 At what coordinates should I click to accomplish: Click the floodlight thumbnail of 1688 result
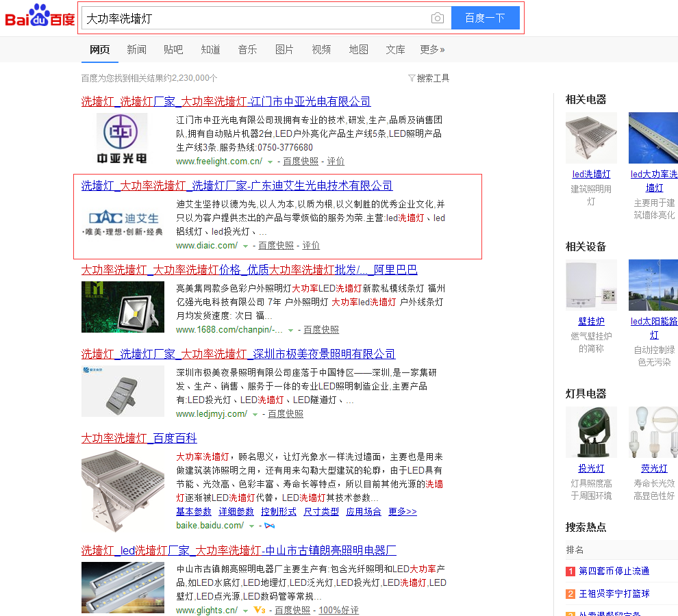click(x=123, y=307)
